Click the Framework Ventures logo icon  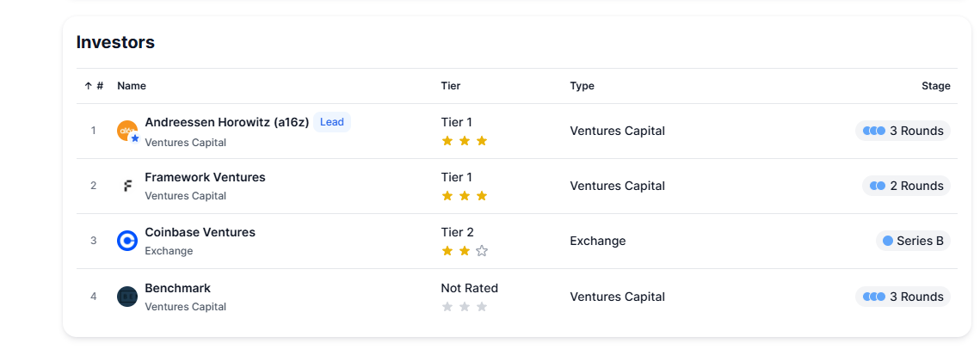tap(127, 186)
